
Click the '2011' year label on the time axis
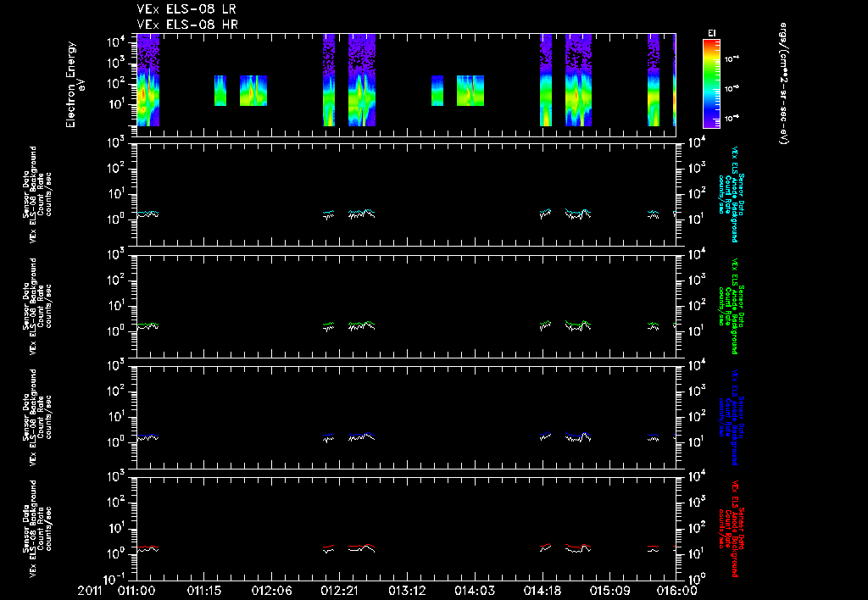coord(90,591)
